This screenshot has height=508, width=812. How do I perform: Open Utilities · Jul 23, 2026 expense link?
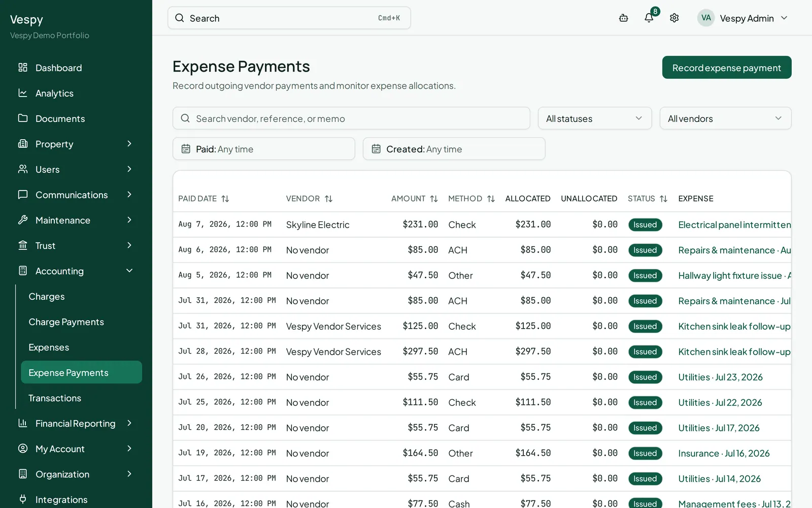click(721, 377)
